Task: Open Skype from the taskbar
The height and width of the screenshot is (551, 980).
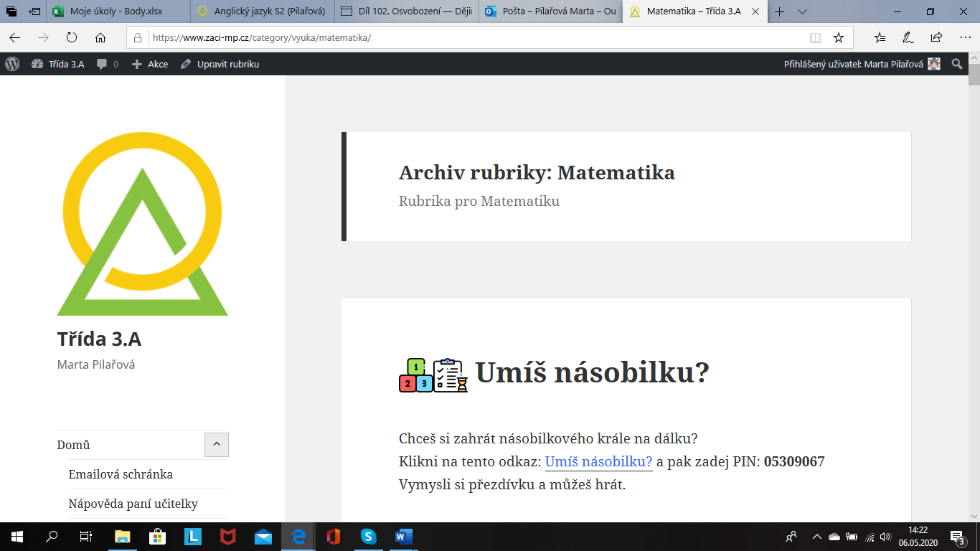Action: [368, 537]
